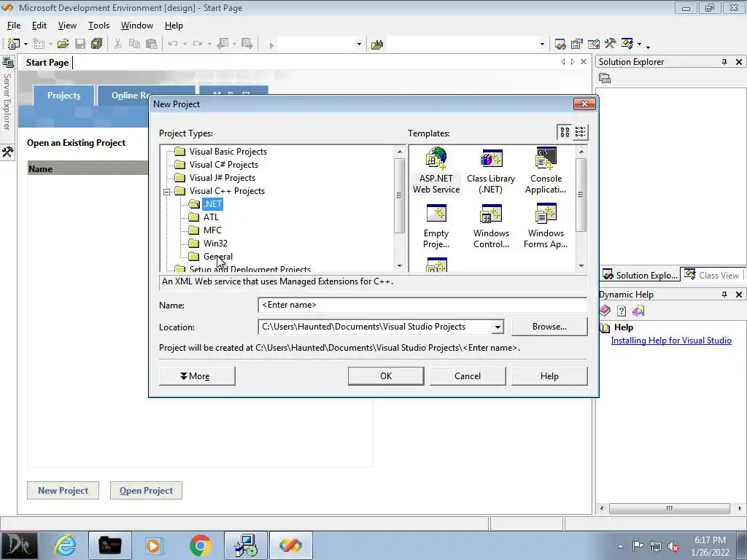Open the Installing Help for Visual Studio link
Viewport: 747px width, 560px height.
tap(671, 341)
